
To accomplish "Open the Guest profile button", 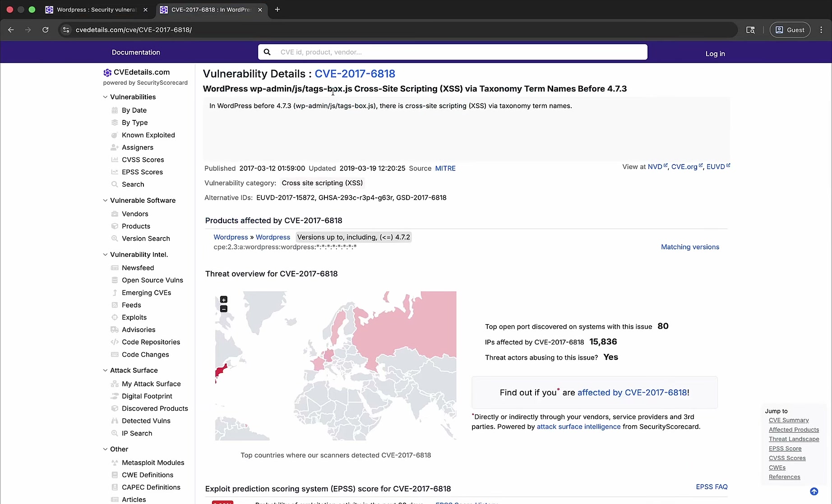I will tap(790, 30).
